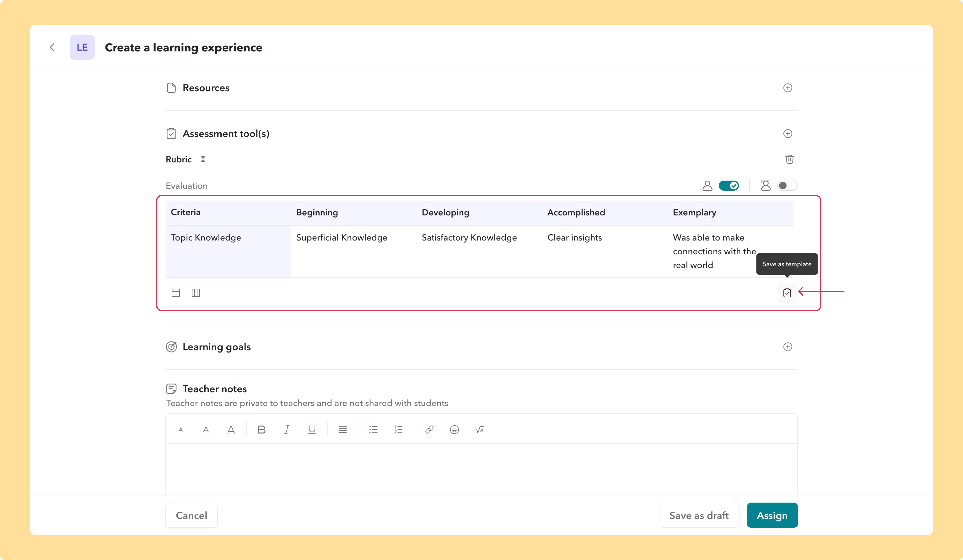Click the Resources section heading
This screenshot has width=963, height=560.
(x=206, y=88)
